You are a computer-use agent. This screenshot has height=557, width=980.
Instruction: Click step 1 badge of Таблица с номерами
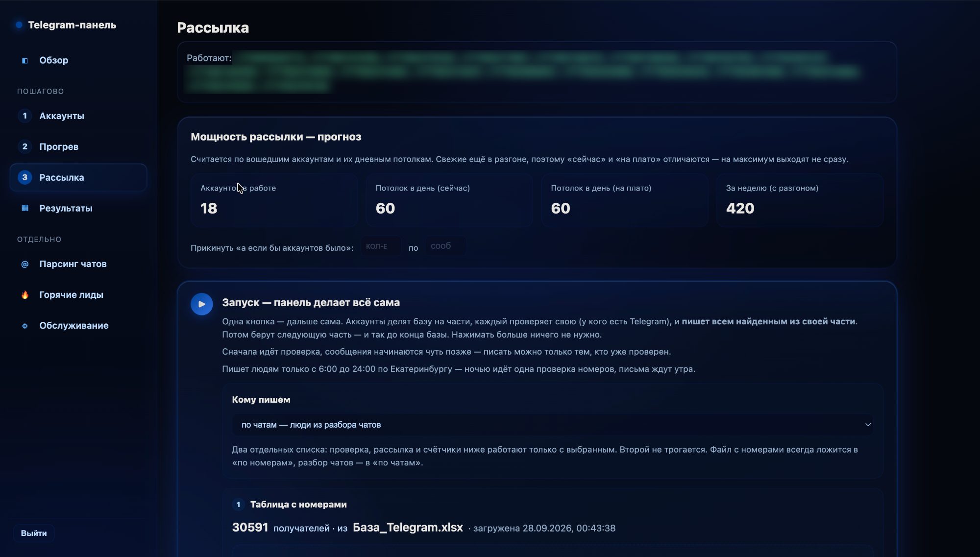click(x=239, y=505)
